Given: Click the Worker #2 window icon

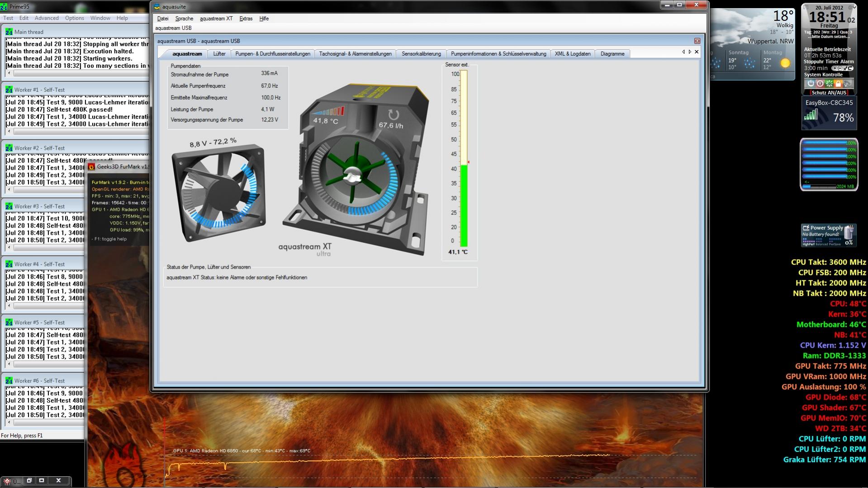Looking at the screenshot, I should coord(9,148).
